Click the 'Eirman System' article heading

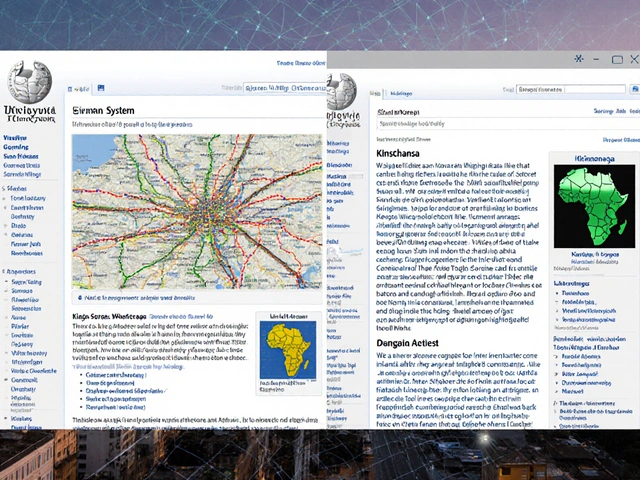click(103, 111)
